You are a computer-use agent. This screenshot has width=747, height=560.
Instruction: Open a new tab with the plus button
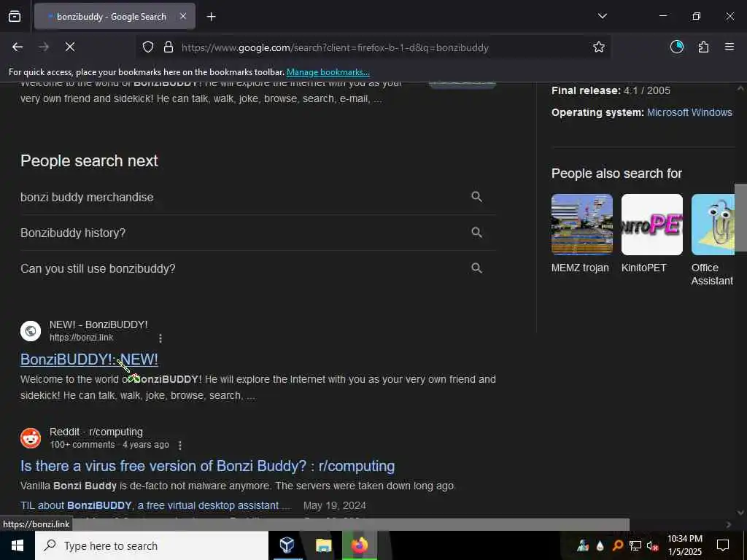(211, 17)
